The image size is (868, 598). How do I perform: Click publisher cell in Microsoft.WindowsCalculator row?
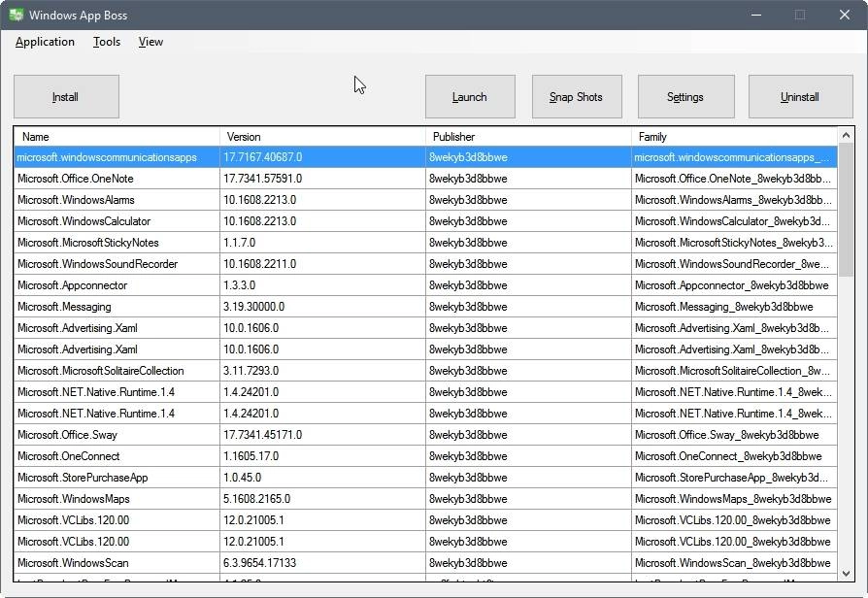(x=528, y=221)
